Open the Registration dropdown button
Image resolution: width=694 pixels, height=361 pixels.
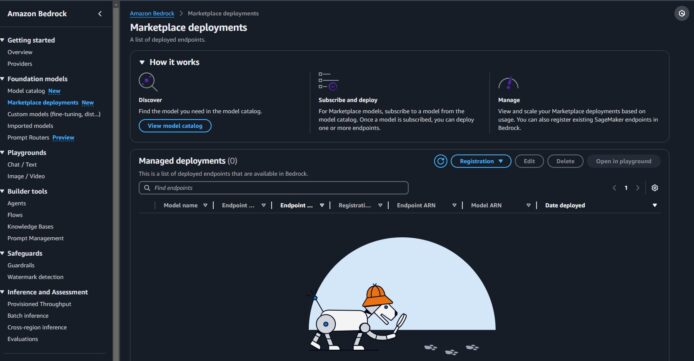tap(481, 161)
